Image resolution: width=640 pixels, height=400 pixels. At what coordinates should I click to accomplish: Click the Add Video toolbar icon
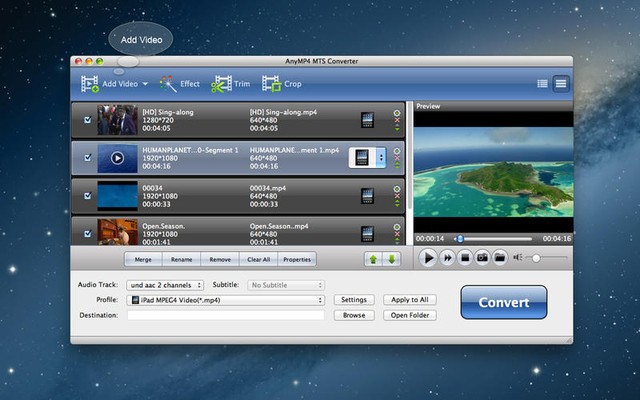click(90, 84)
